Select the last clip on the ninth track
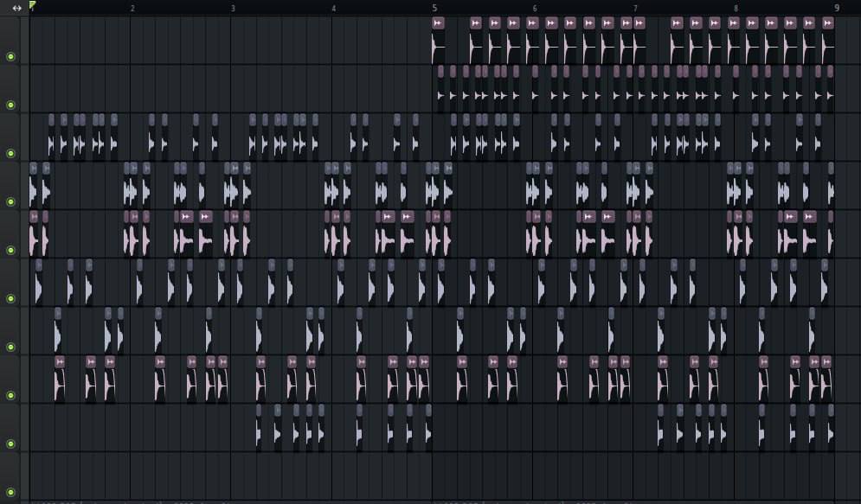The height and width of the screenshot is (504, 861). (x=830, y=427)
